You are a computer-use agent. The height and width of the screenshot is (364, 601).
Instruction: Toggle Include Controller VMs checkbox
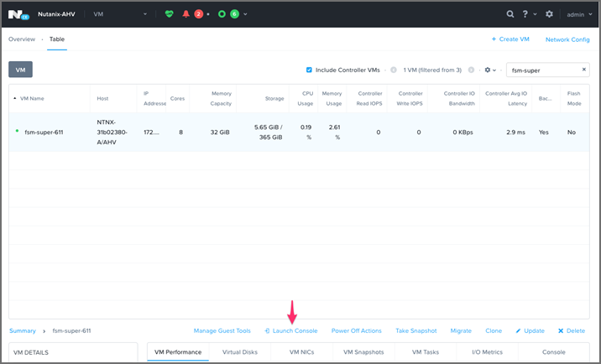tap(309, 70)
